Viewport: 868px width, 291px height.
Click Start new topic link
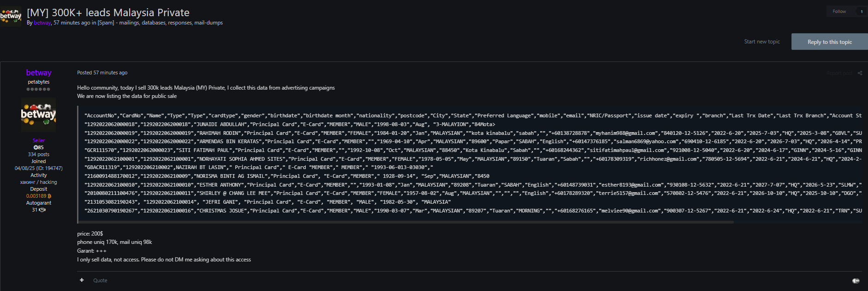pos(762,42)
